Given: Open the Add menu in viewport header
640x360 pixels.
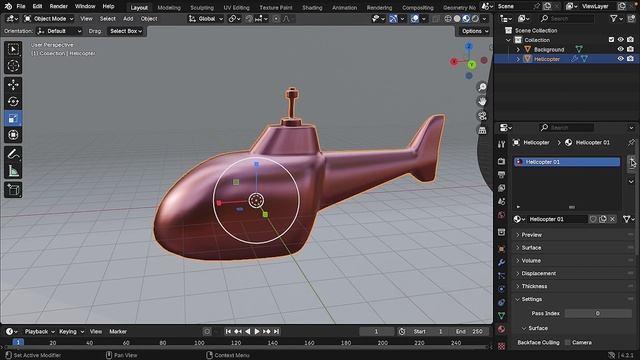Looking at the screenshot, I should pos(128,19).
